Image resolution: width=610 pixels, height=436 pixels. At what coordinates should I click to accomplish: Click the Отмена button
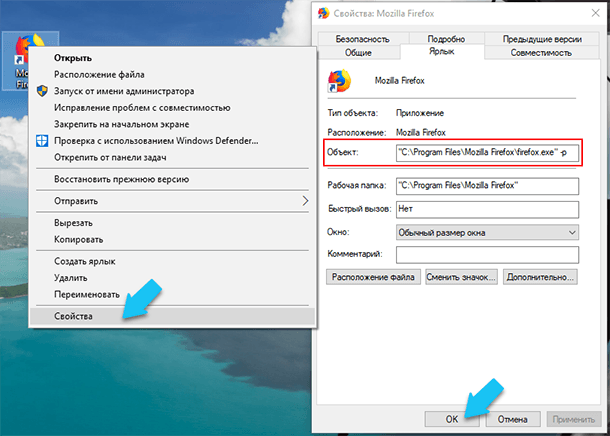point(513,419)
